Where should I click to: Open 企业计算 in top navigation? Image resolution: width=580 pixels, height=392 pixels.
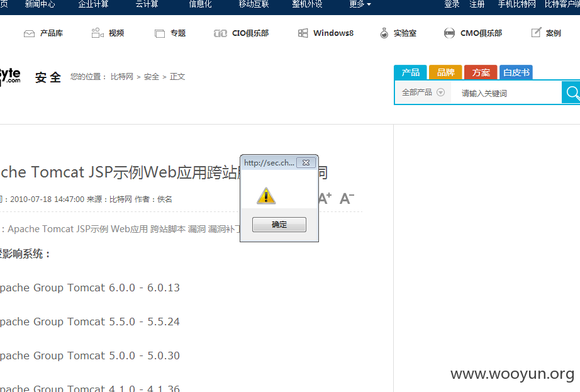[x=93, y=4]
